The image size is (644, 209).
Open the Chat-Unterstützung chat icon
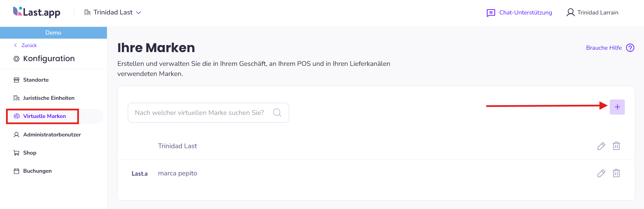[x=491, y=13]
